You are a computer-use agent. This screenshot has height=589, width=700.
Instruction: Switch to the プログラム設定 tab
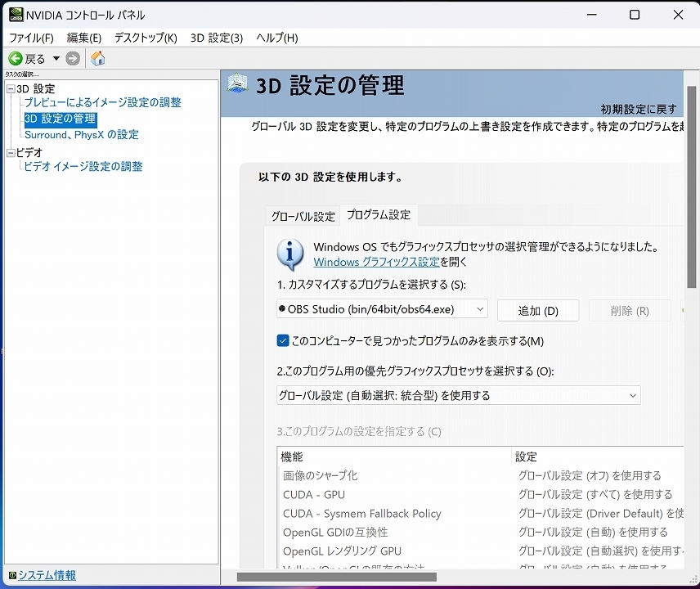379,215
